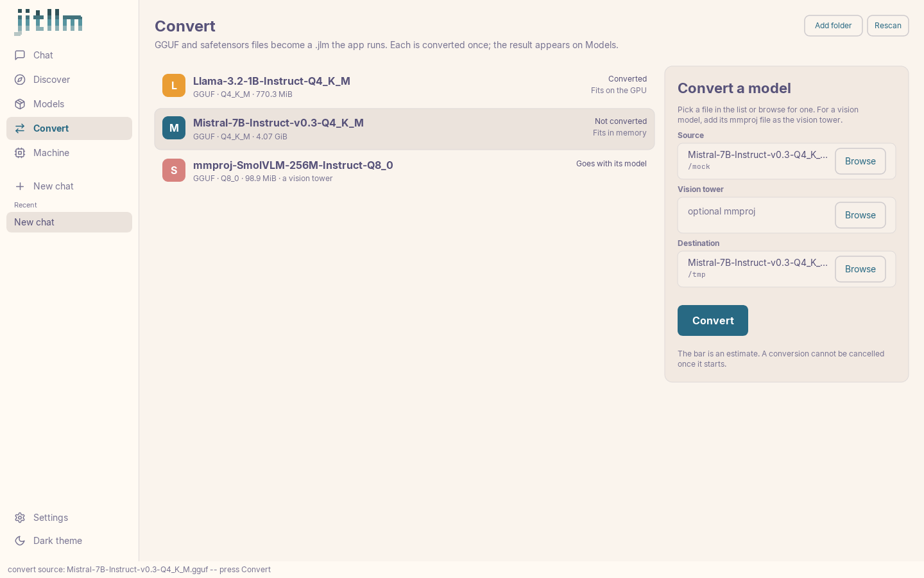This screenshot has height=578, width=924.
Task: Click the 'Converted' status on Llama row
Action: pos(628,79)
